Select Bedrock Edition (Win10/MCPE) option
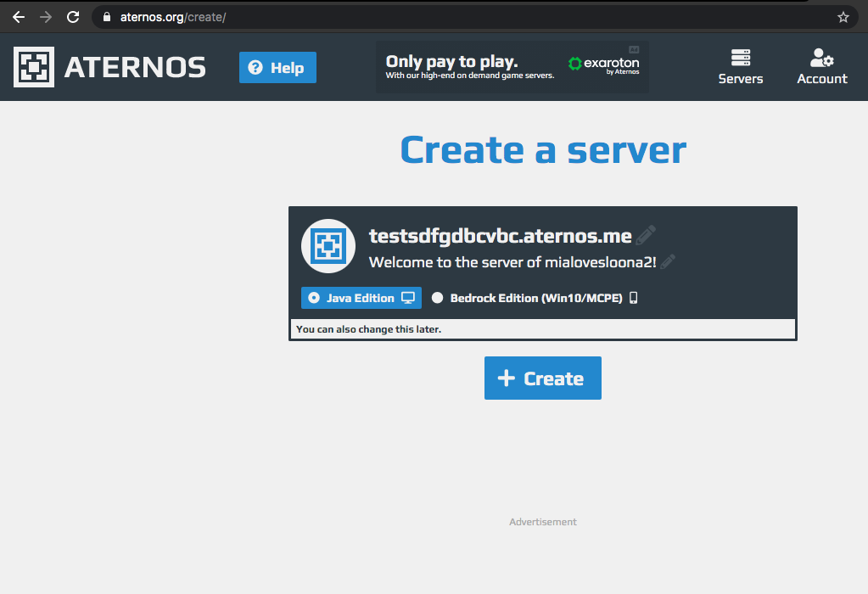 click(x=535, y=298)
